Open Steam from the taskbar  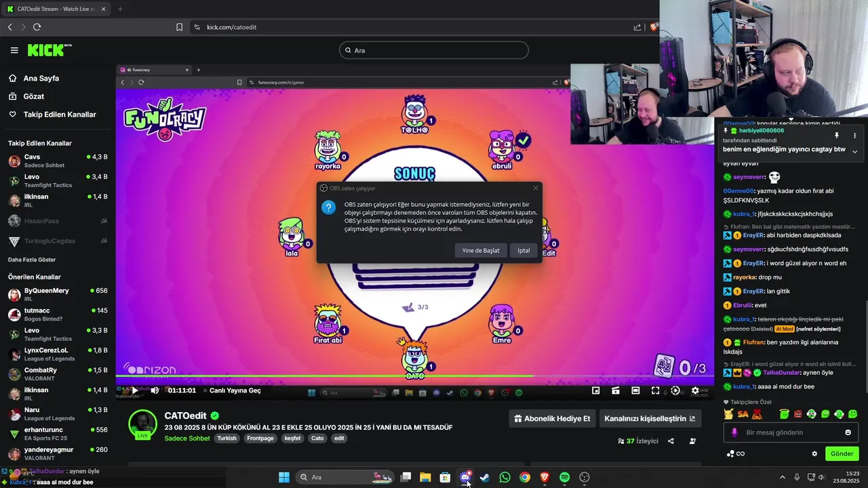pos(484,477)
